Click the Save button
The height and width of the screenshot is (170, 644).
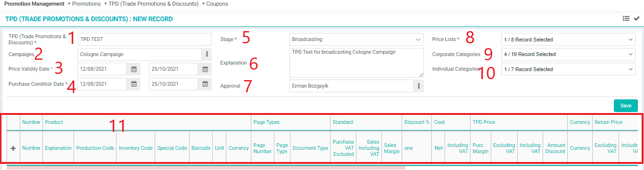pos(626,106)
